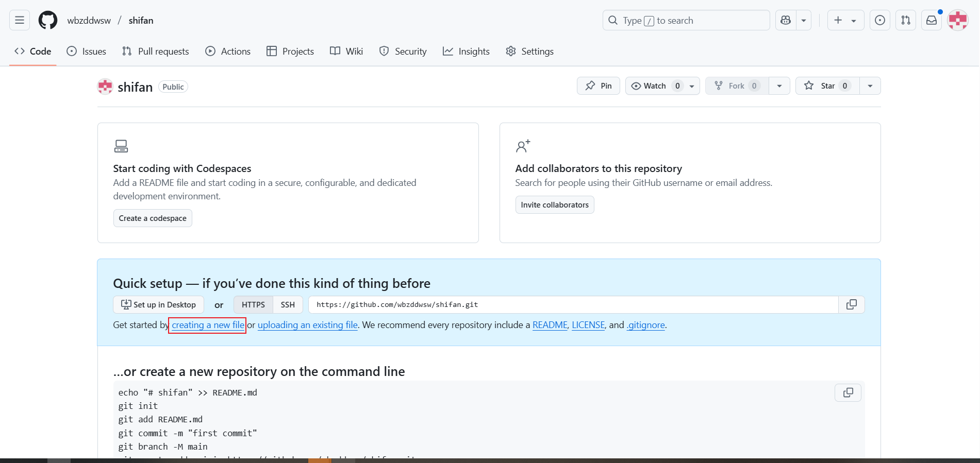
Task: Click the repository clone URL field
Action: coord(573,304)
